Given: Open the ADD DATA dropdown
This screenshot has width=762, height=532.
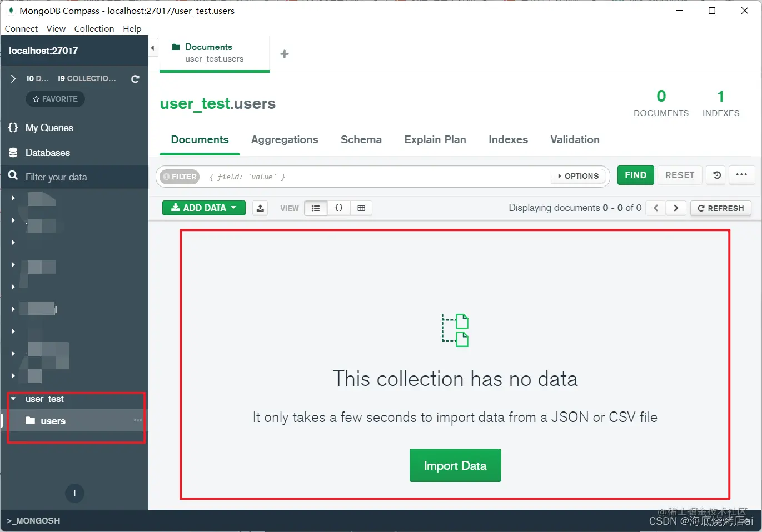Looking at the screenshot, I should [204, 208].
